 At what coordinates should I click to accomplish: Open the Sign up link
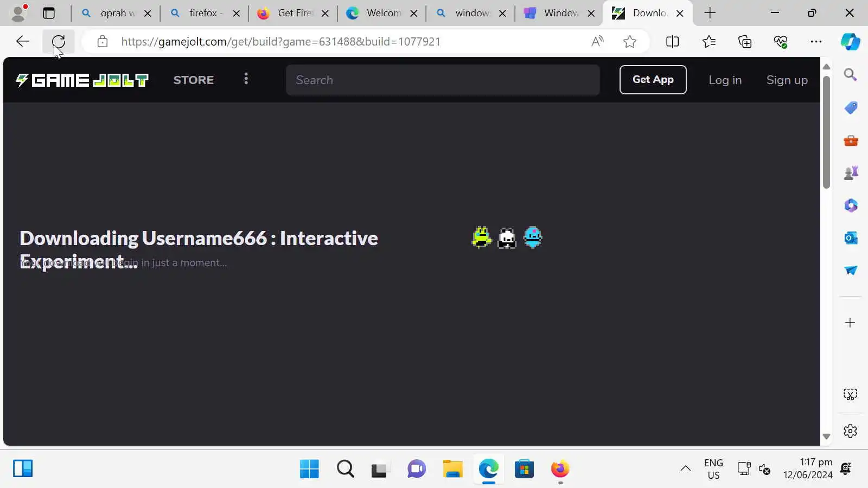point(787,80)
